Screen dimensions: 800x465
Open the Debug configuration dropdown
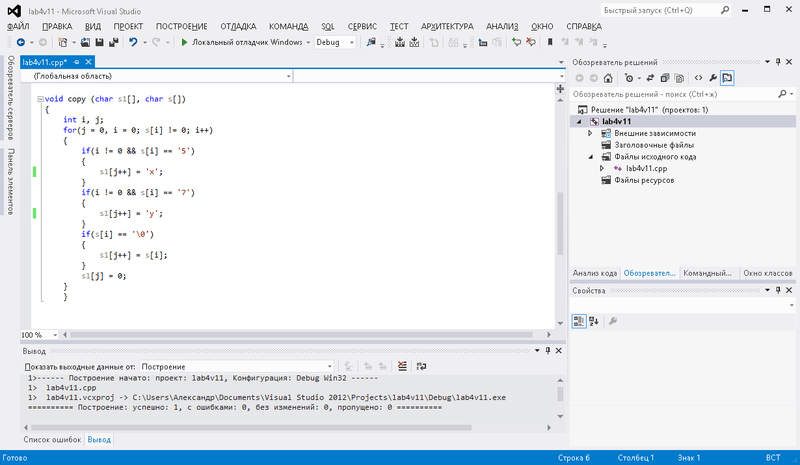pyautogui.click(x=338, y=43)
